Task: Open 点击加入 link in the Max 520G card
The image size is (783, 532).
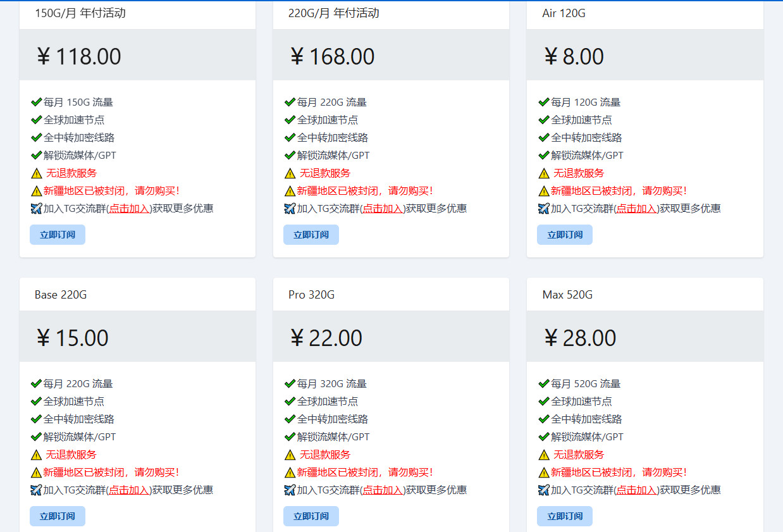Action: (x=637, y=490)
